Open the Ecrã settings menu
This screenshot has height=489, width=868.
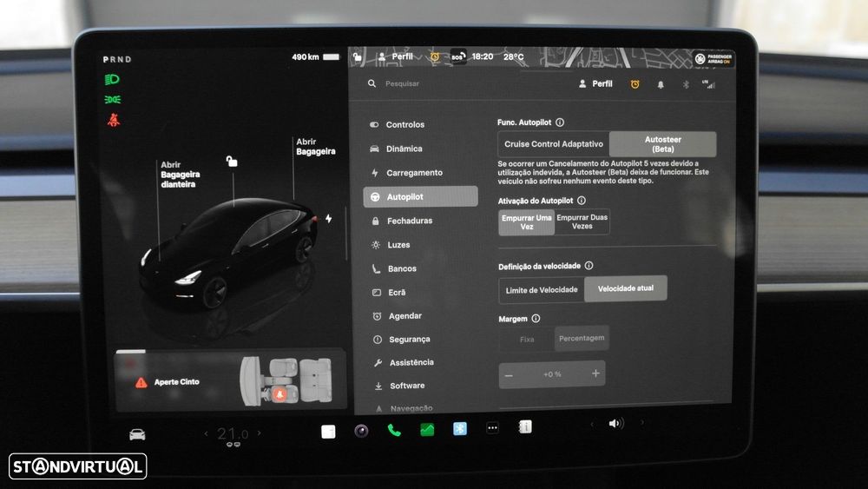click(389, 293)
